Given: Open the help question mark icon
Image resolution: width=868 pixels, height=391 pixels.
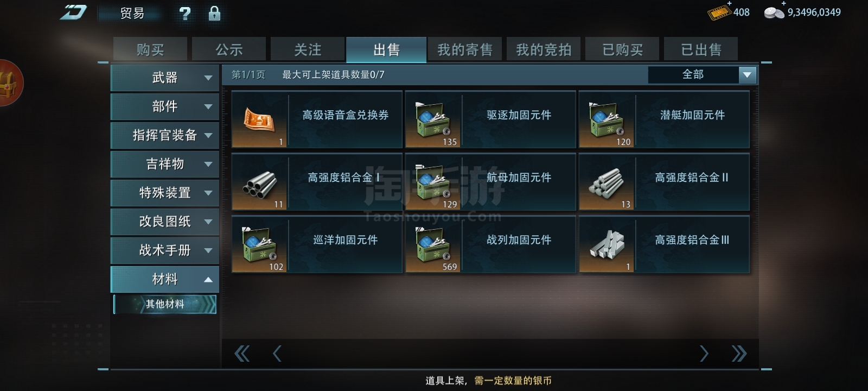Looking at the screenshot, I should coord(185,14).
